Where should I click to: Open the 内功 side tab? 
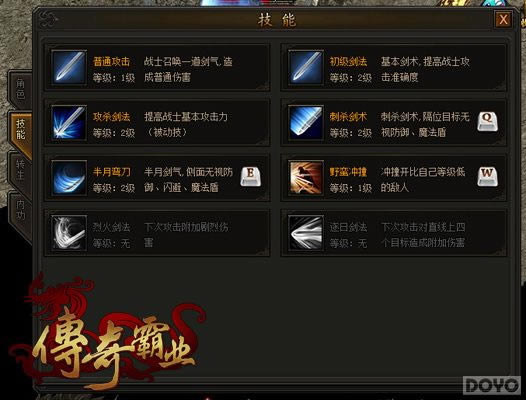(x=20, y=210)
